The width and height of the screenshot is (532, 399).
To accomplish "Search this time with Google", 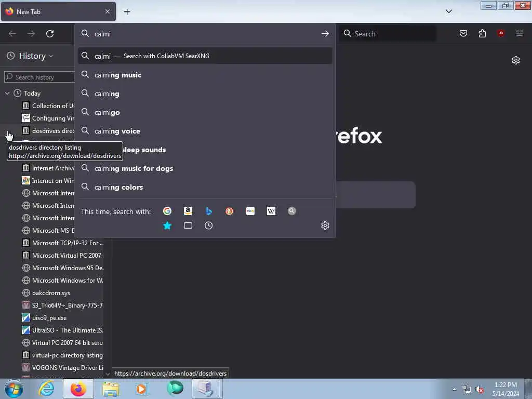I will coord(167,211).
